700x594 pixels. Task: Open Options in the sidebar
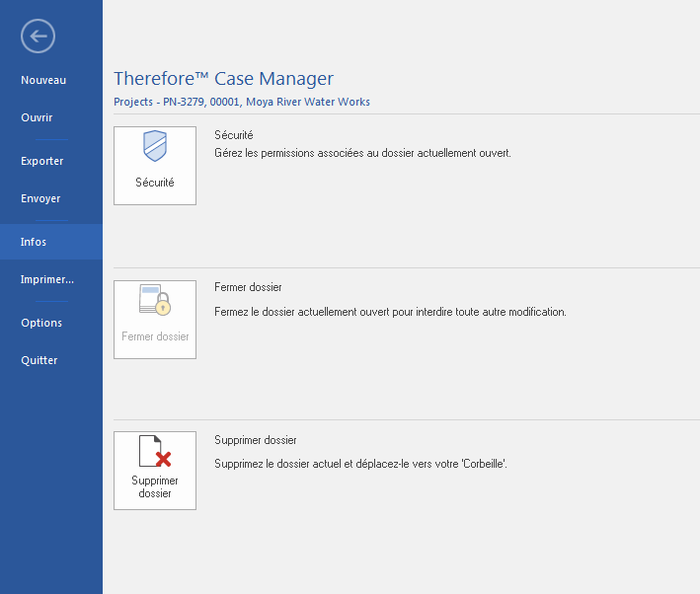pos(41,323)
